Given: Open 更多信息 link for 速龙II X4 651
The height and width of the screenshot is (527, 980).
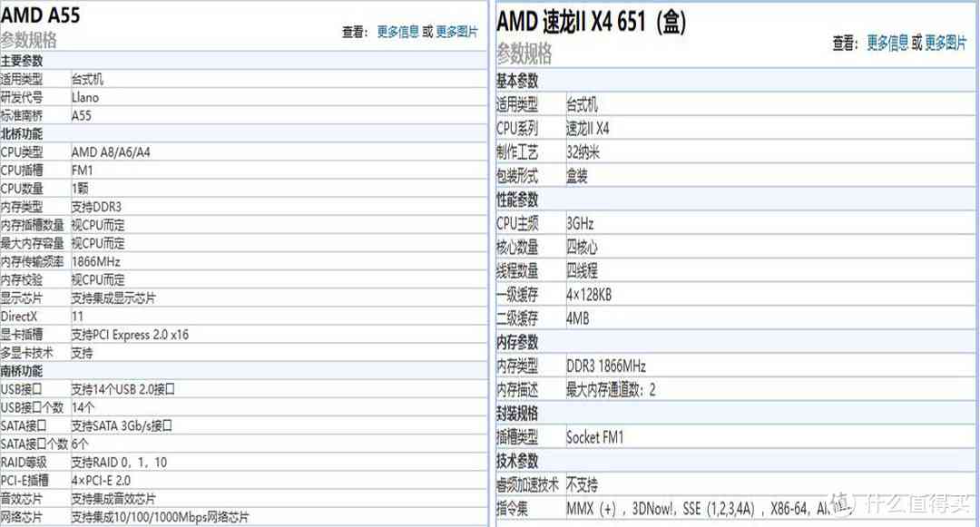Looking at the screenshot, I should (x=888, y=43).
